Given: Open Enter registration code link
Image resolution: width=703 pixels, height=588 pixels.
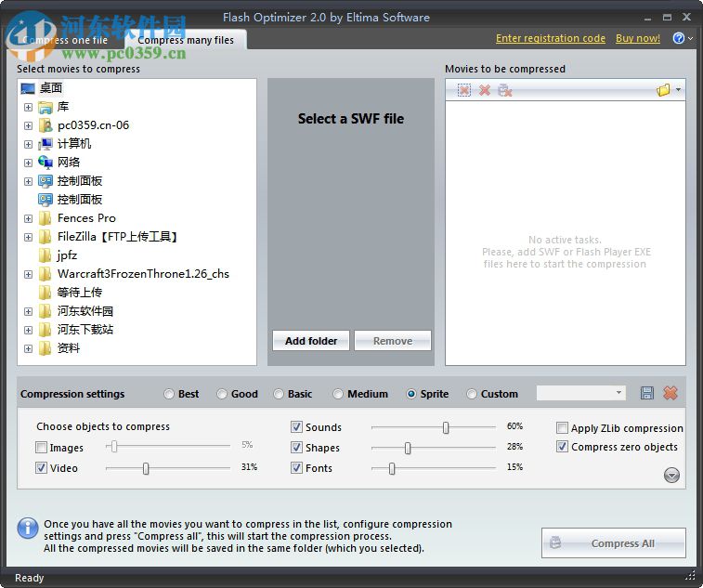Looking at the screenshot, I should 551,38.
